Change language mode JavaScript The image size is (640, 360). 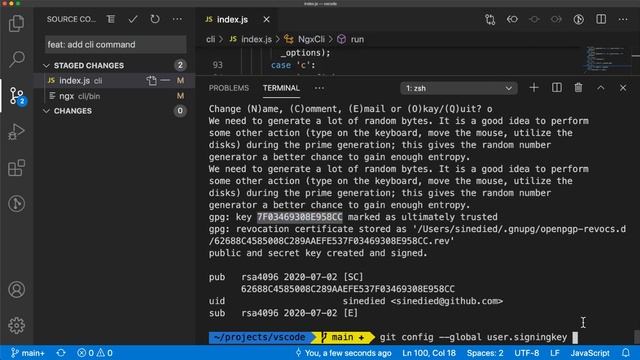590,353
